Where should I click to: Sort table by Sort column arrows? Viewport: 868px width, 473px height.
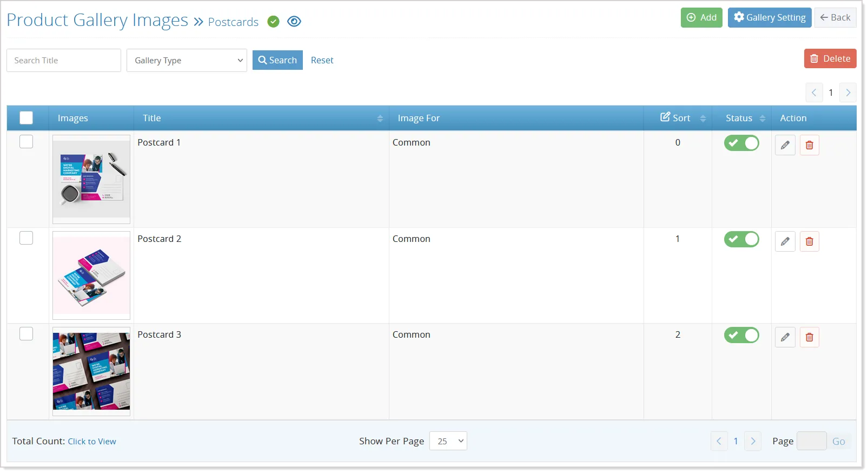[703, 119]
